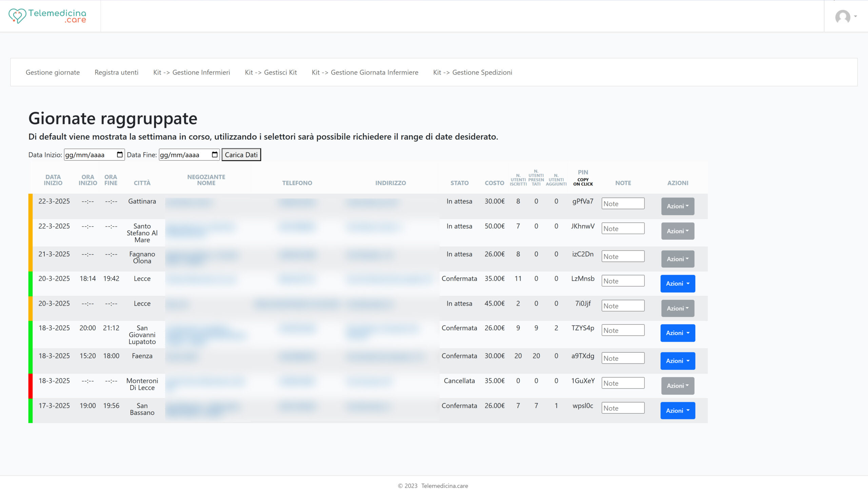Copy PIN wpsl0c

click(583, 405)
